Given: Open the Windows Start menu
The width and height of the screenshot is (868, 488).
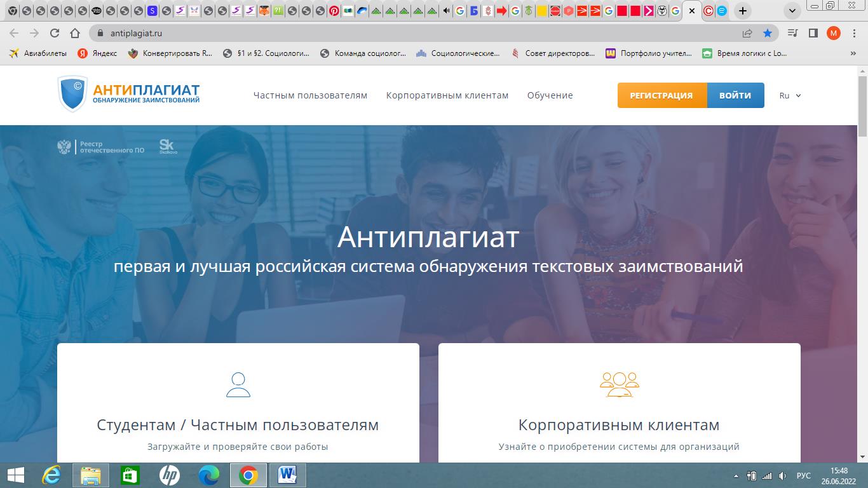Looking at the screenshot, I should pyautogui.click(x=15, y=475).
